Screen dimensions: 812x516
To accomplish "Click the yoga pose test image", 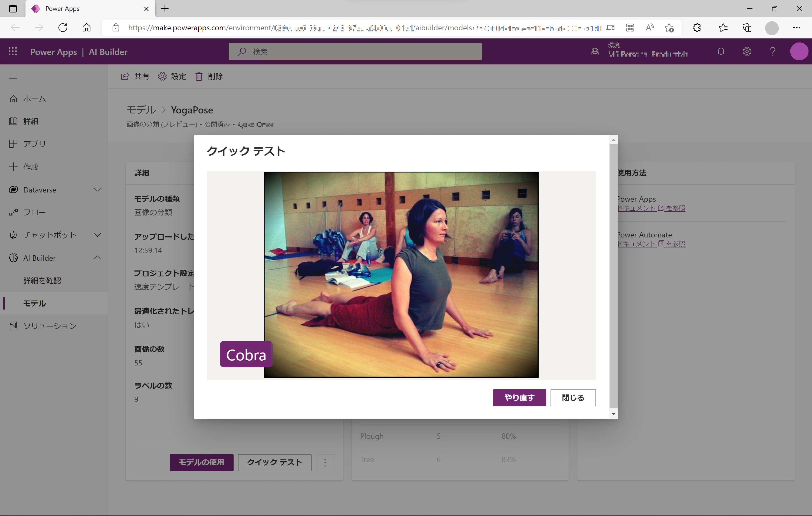I will coord(401,275).
